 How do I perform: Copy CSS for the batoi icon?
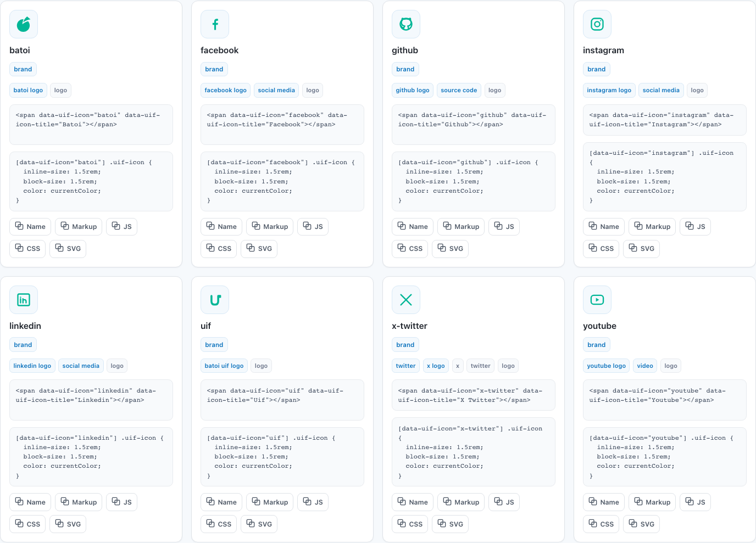[27, 249]
